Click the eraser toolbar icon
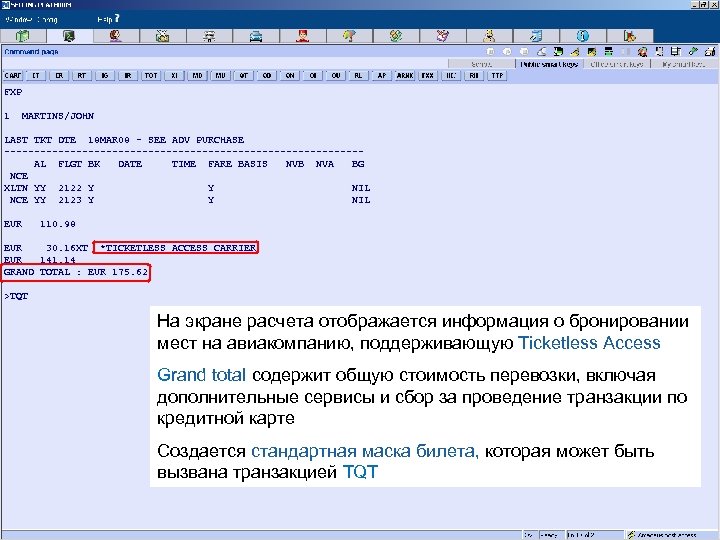 [542, 51]
